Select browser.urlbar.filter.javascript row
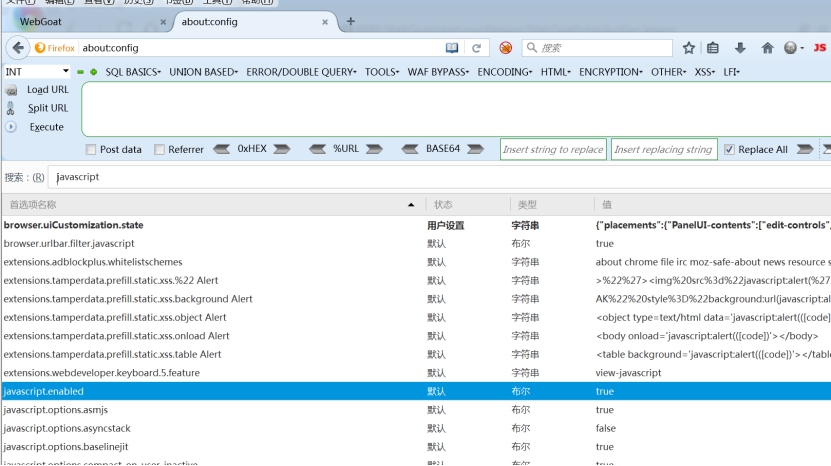The height and width of the screenshot is (466, 831). pyautogui.click(x=417, y=244)
